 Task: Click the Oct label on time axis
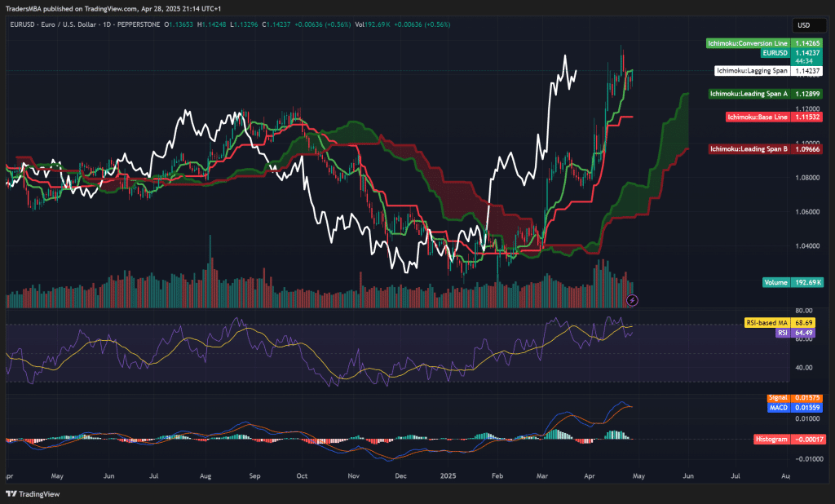point(302,474)
